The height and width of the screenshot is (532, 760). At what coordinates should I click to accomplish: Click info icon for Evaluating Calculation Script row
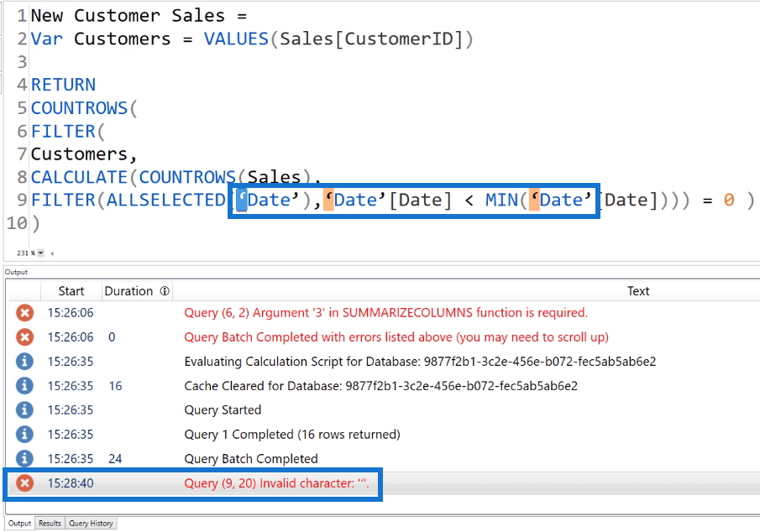point(24,362)
